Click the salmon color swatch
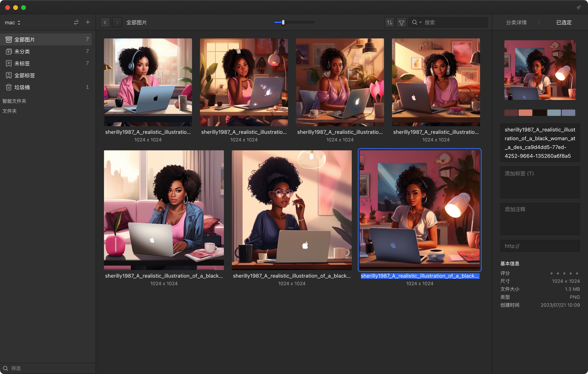Image resolution: width=588 pixels, height=374 pixels. pyautogui.click(x=525, y=113)
